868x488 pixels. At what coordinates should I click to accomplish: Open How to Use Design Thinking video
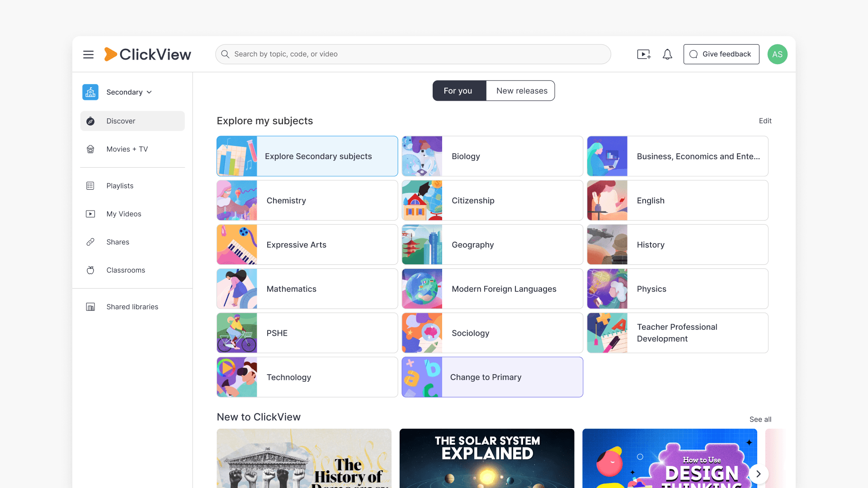pyautogui.click(x=670, y=458)
